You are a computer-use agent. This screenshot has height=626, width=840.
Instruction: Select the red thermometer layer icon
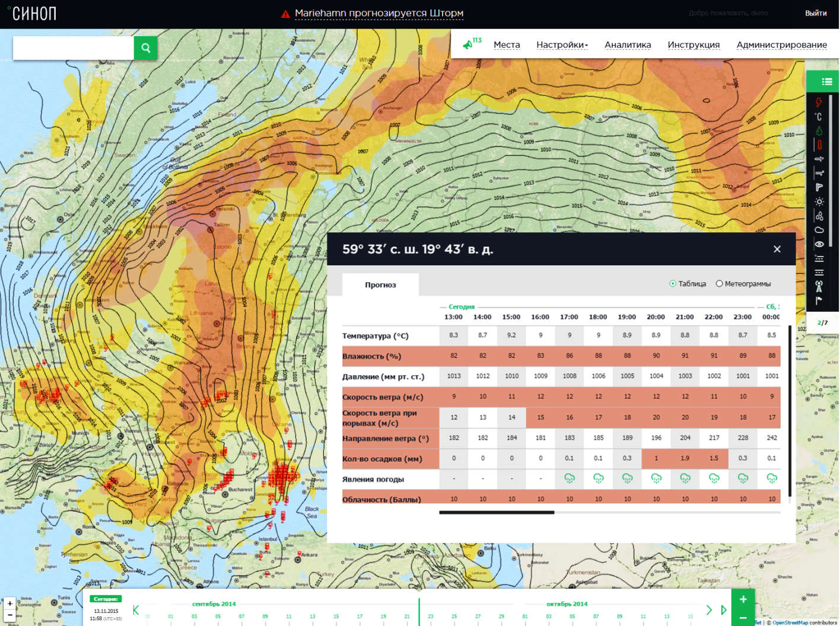819,145
